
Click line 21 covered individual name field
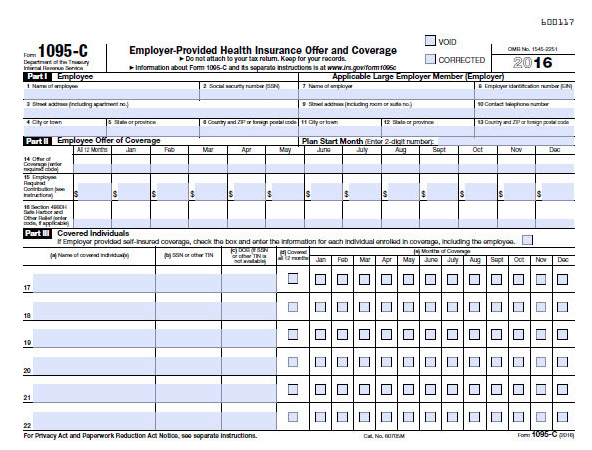(x=94, y=393)
